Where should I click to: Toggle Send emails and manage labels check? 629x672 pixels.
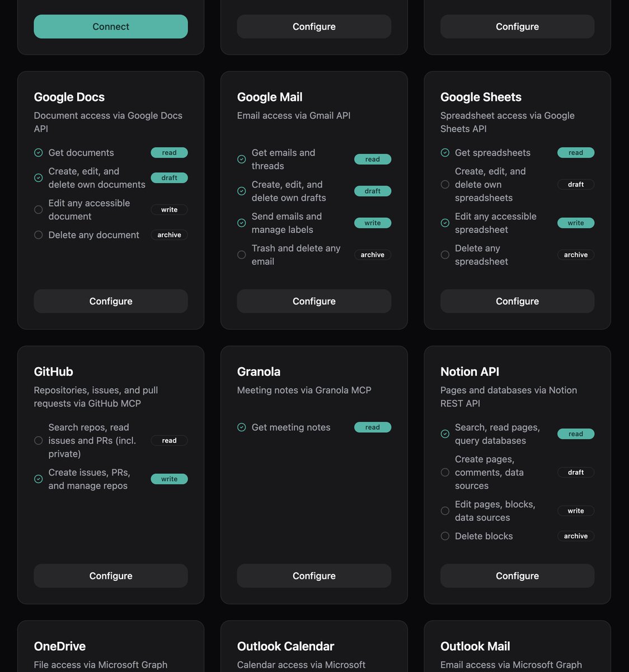click(242, 223)
